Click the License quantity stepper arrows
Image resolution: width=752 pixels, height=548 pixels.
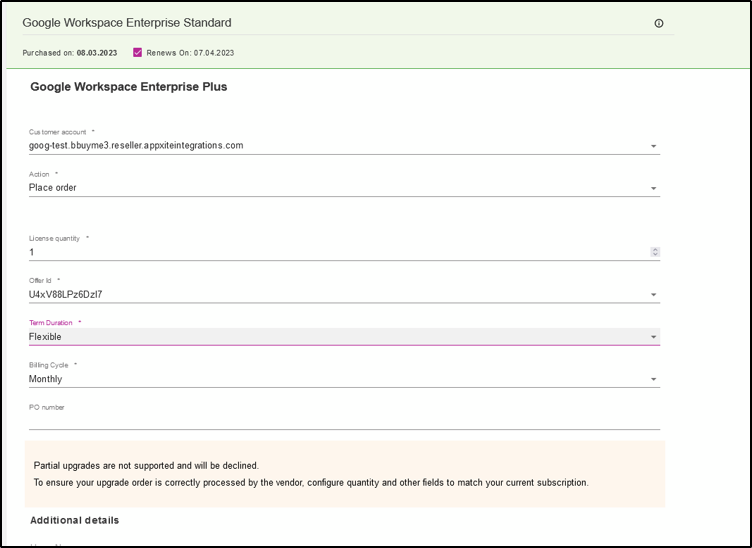coord(655,252)
